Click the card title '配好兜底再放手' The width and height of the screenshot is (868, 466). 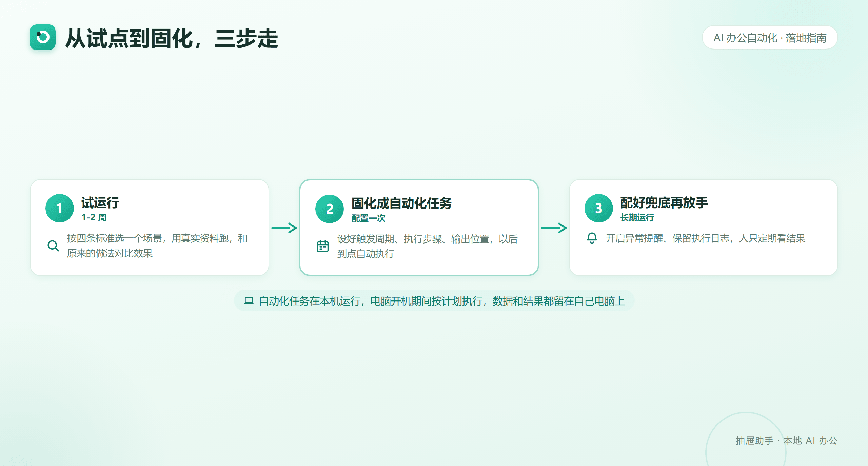click(664, 203)
